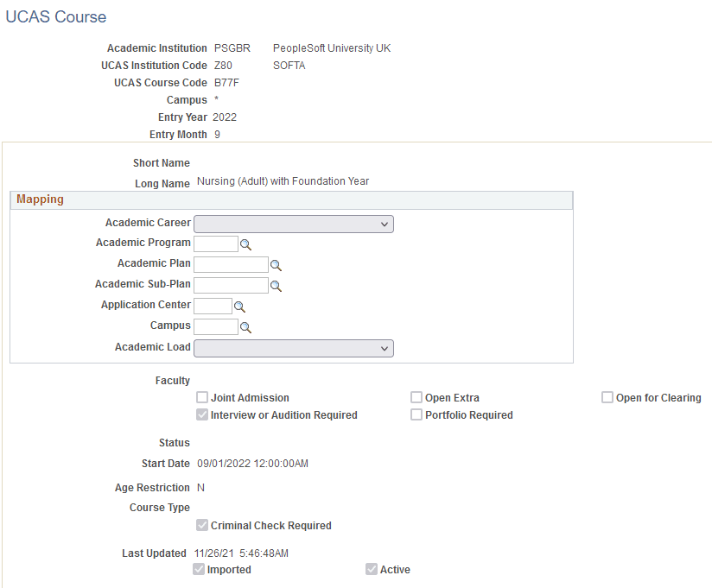The width and height of the screenshot is (712, 588).
Task: Focus the Academic Sub-Plan input field
Action: 231,286
